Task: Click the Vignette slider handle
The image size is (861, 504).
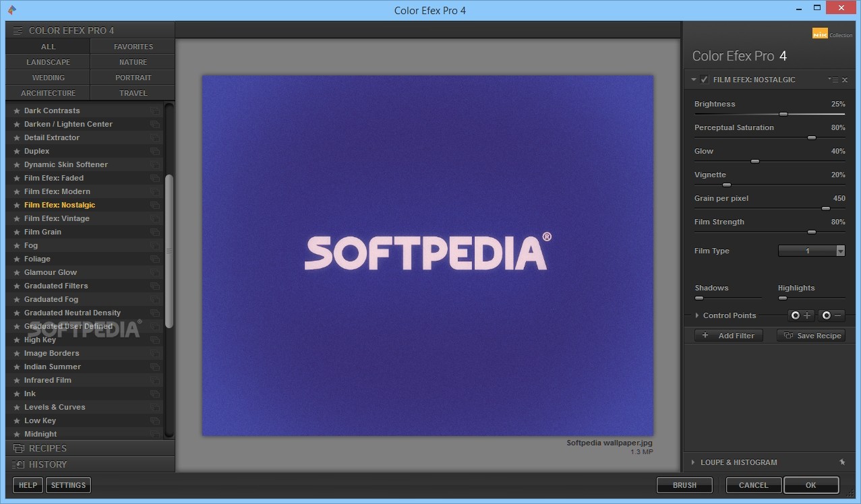Action: [x=726, y=185]
